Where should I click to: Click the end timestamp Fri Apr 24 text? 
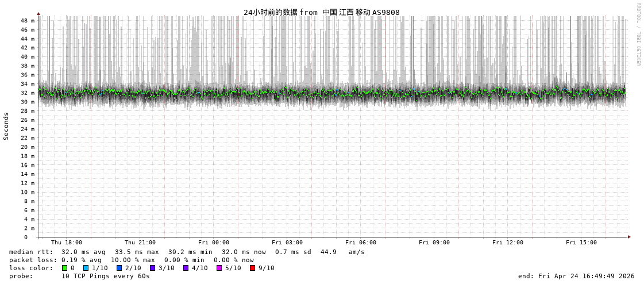(576, 276)
